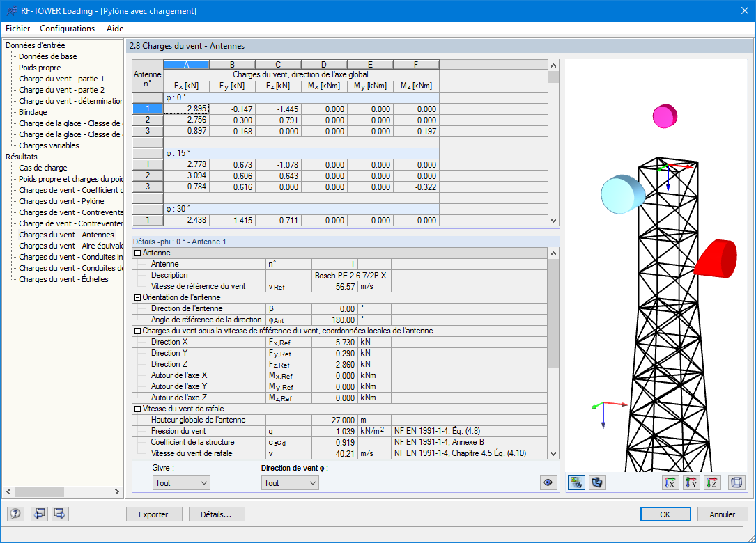This screenshot has width=756, height=543.
Task: Click the eye view-mode icon button
Action: click(548, 482)
